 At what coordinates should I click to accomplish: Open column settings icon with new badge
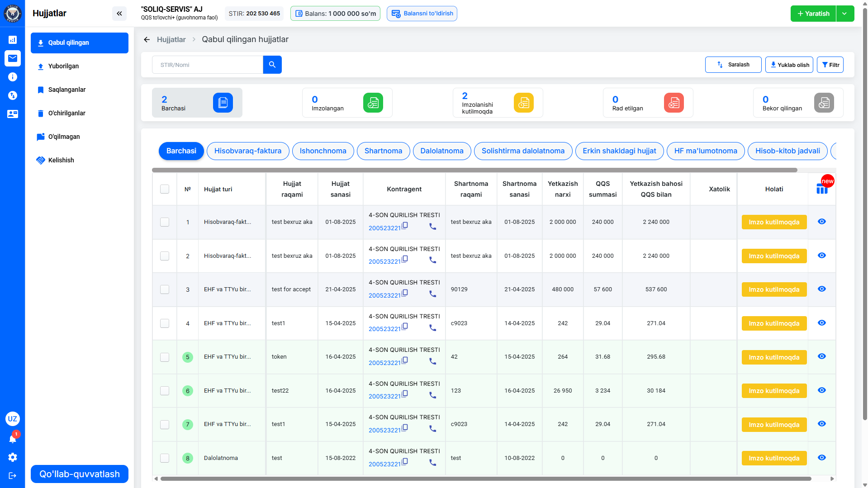click(822, 189)
